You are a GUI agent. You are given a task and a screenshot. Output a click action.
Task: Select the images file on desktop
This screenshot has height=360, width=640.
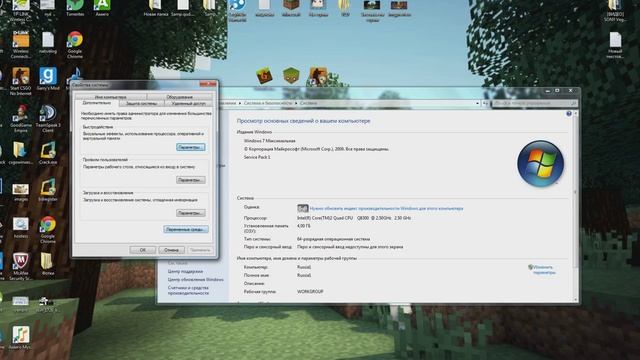20,192
